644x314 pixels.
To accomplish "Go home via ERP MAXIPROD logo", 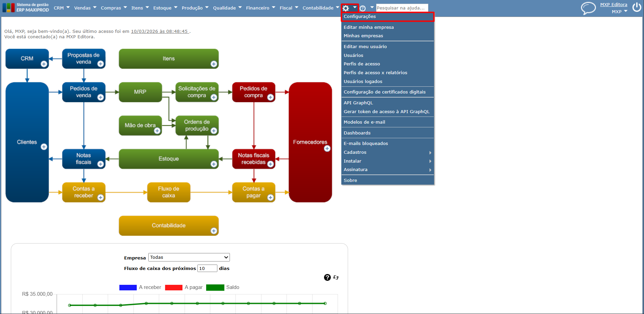I will tap(26, 7).
